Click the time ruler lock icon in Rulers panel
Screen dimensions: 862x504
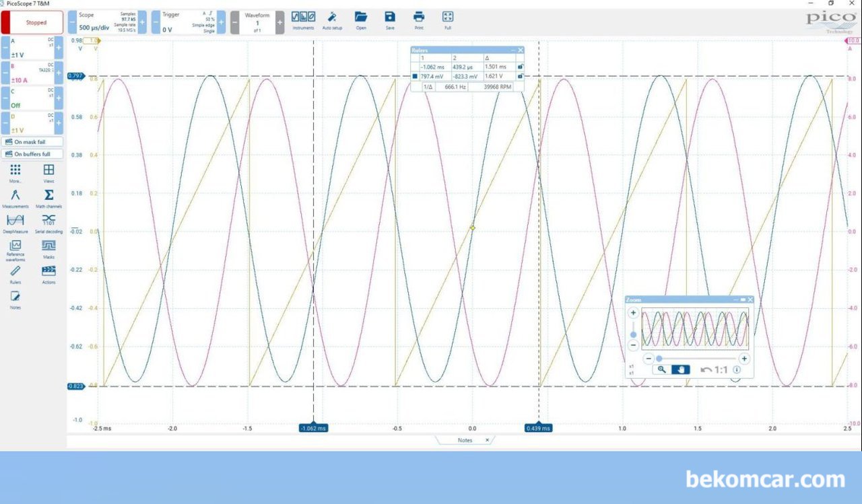519,67
